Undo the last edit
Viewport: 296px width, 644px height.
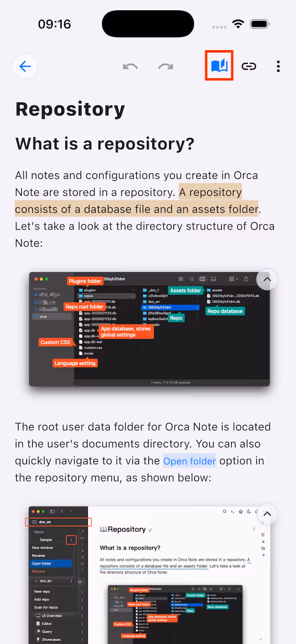click(x=130, y=66)
